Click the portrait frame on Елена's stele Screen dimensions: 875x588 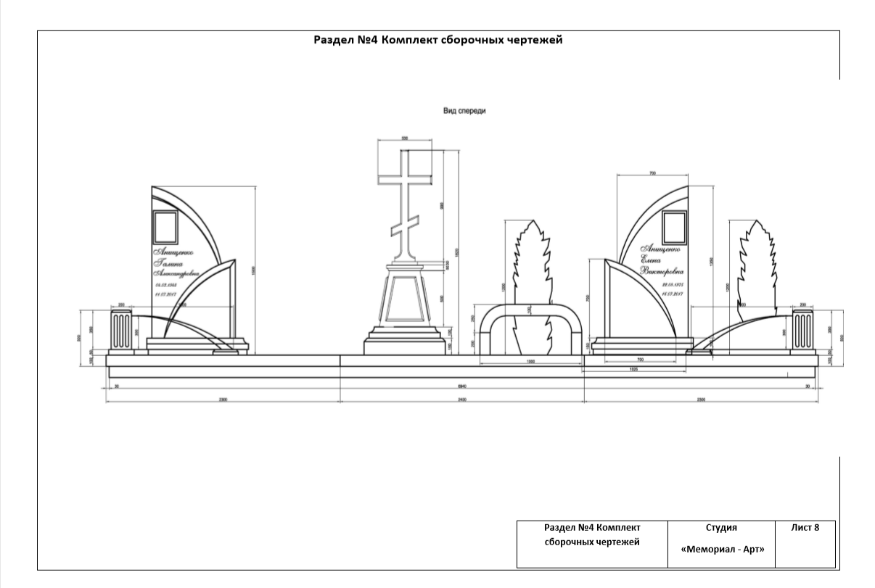click(x=675, y=228)
